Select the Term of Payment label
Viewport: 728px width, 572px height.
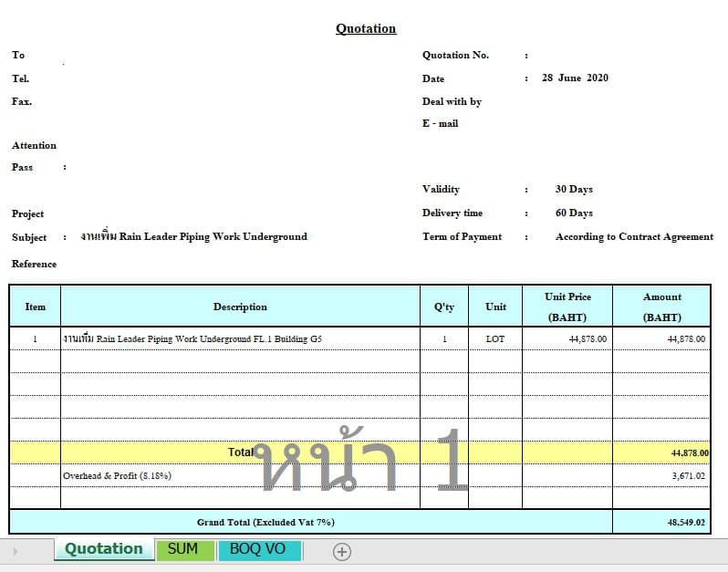pyautogui.click(x=462, y=236)
